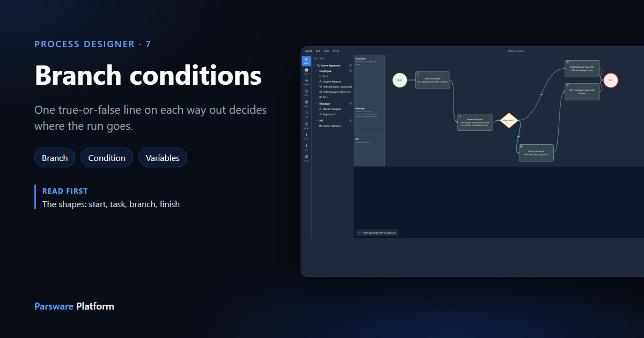Select the Deduct Balance task box
This screenshot has height=338, width=644.
coord(536,152)
